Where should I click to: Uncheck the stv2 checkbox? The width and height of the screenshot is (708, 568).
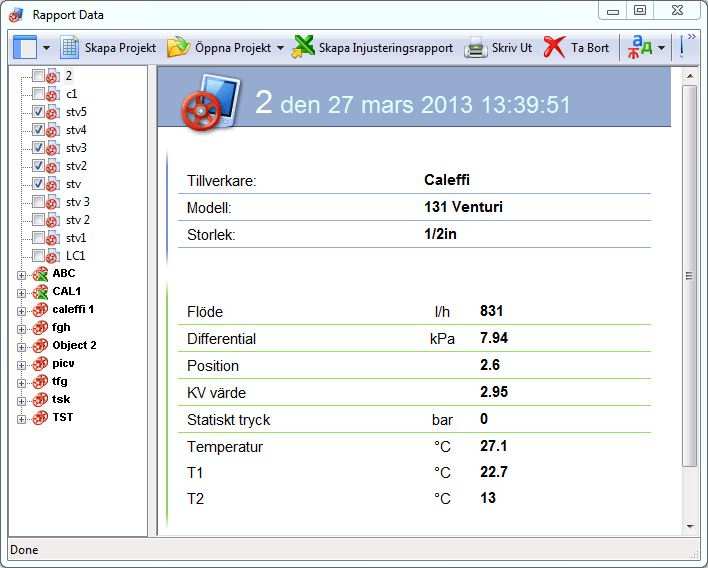pyautogui.click(x=38, y=166)
